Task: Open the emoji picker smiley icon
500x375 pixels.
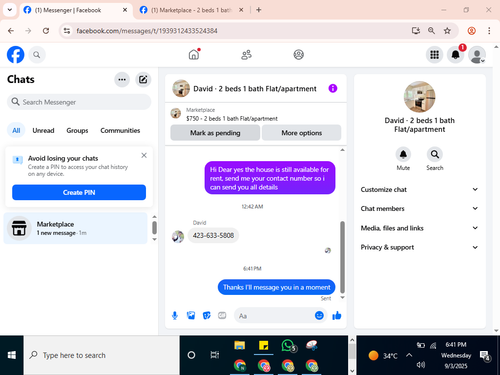Action: point(319,315)
